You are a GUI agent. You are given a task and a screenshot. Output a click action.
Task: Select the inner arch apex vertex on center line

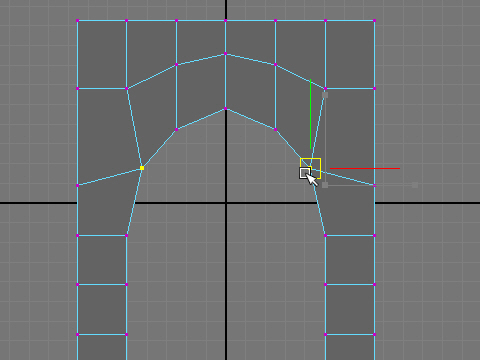tap(226, 109)
